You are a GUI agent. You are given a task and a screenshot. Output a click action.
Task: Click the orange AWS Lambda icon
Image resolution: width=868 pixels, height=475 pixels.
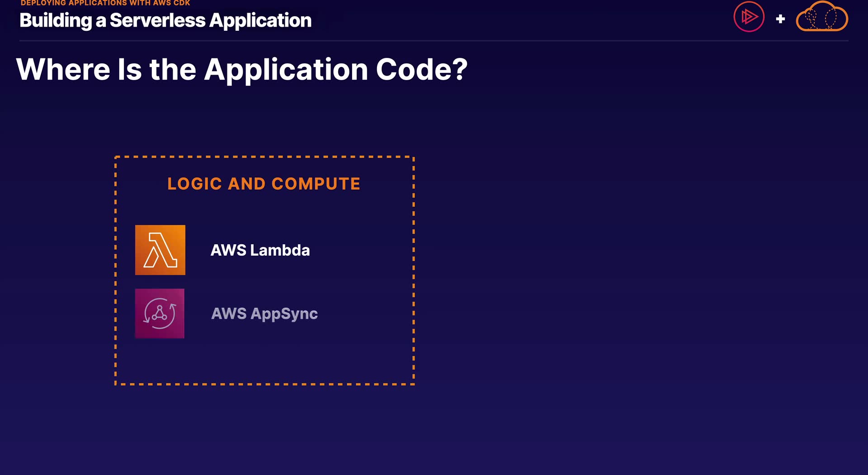coord(160,250)
